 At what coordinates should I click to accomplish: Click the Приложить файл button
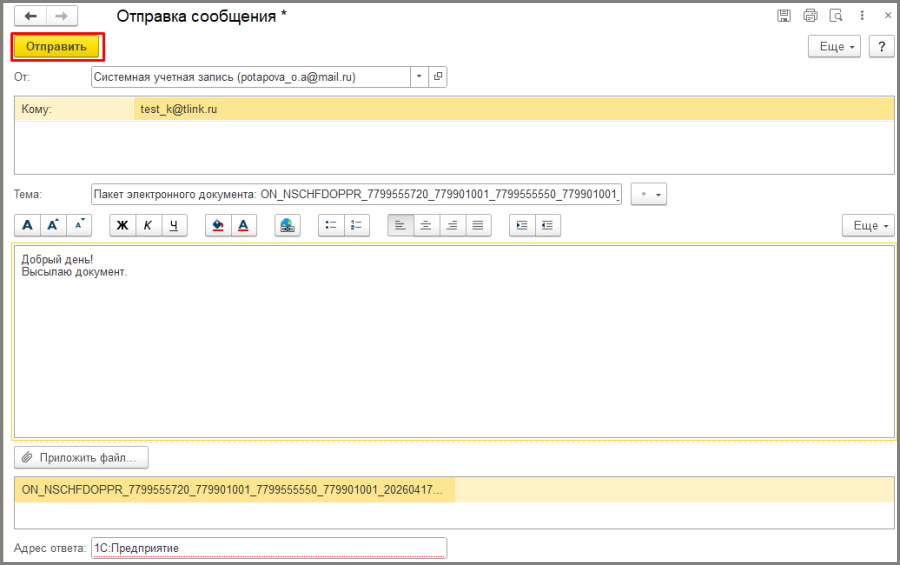point(81,458)
